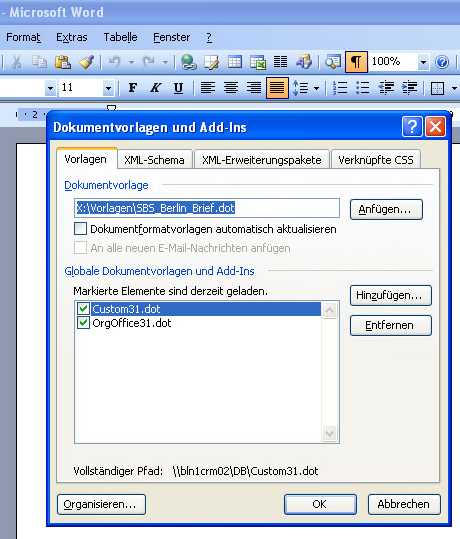Screen dimensions: 460x539
Task: Select the Format Painter brush icon
Action: click(86, 62)
